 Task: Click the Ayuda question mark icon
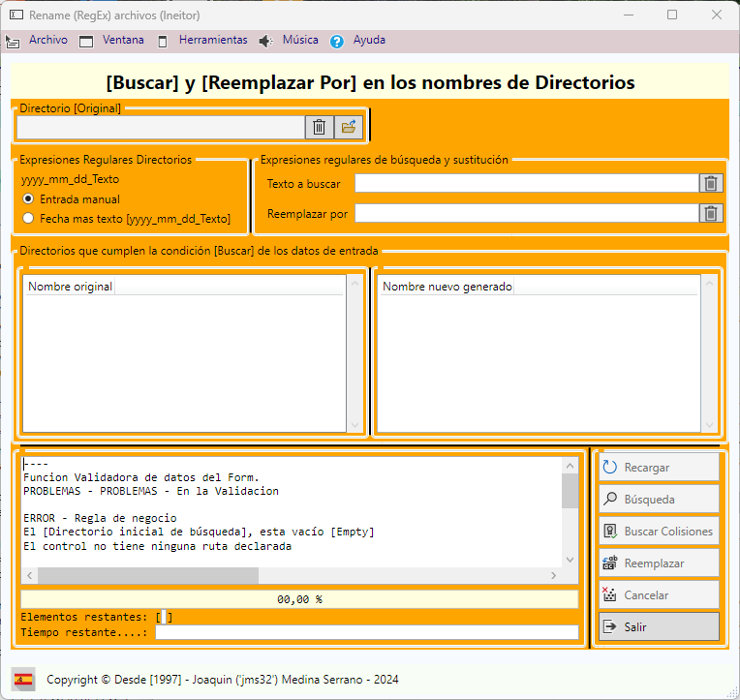click(336, 42)
